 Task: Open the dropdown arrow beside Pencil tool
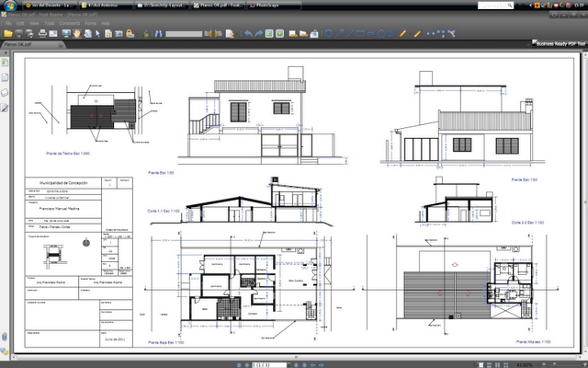tap(410, 34)
